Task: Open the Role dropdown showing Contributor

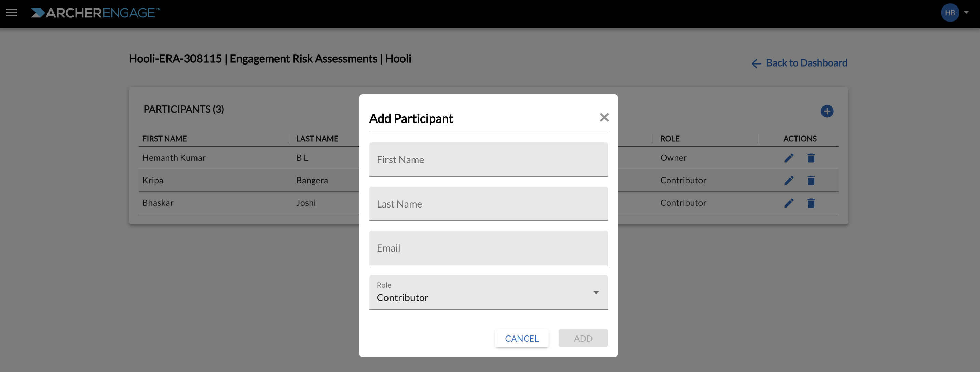Action: click(x=488, y=292)
